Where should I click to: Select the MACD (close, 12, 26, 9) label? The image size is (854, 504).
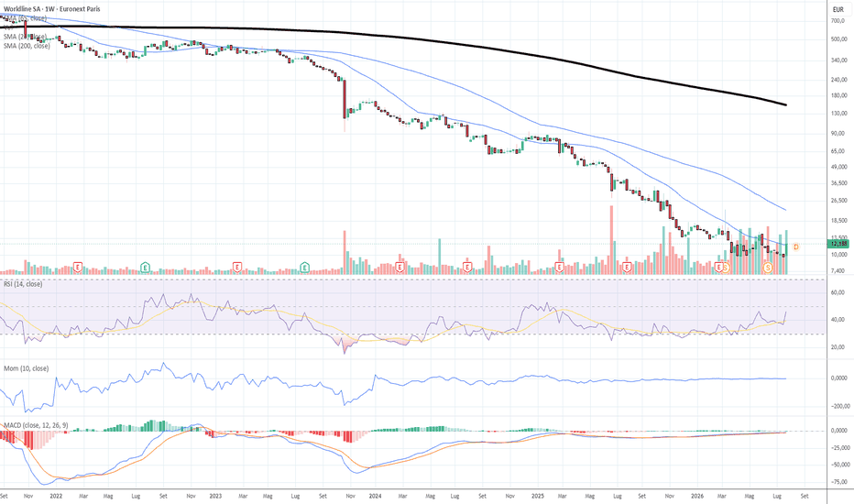point(36,425)
